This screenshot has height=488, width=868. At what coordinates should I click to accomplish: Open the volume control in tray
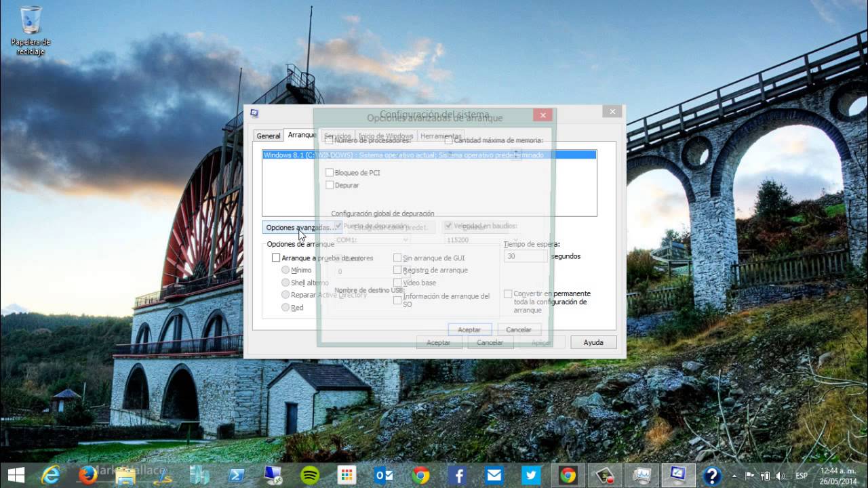coord(780,475)
